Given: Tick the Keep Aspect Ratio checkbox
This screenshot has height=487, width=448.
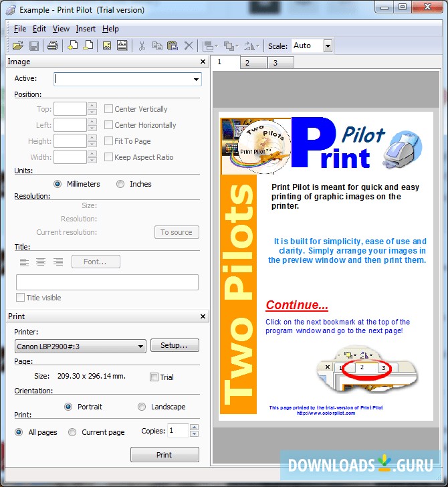Looking at the screenshot, I should [x=108, y=157].
